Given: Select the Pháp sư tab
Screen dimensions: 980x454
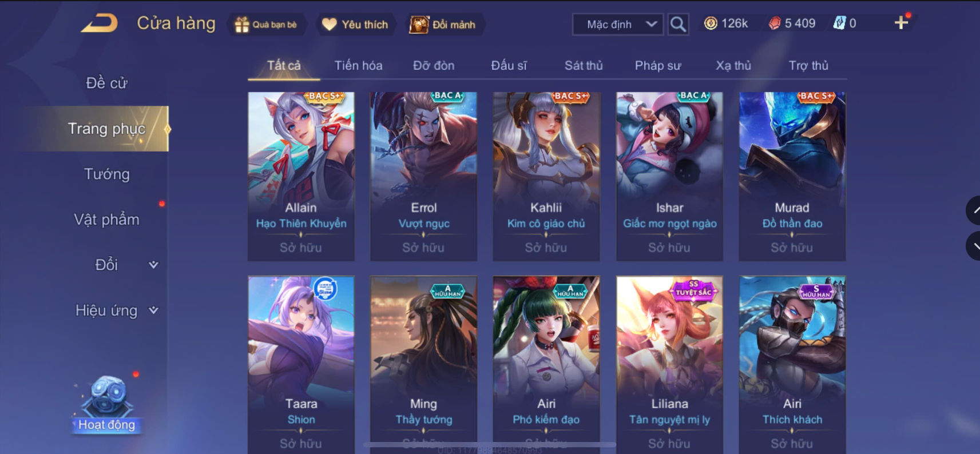Looking at the screenshot, I should [658, 66].
